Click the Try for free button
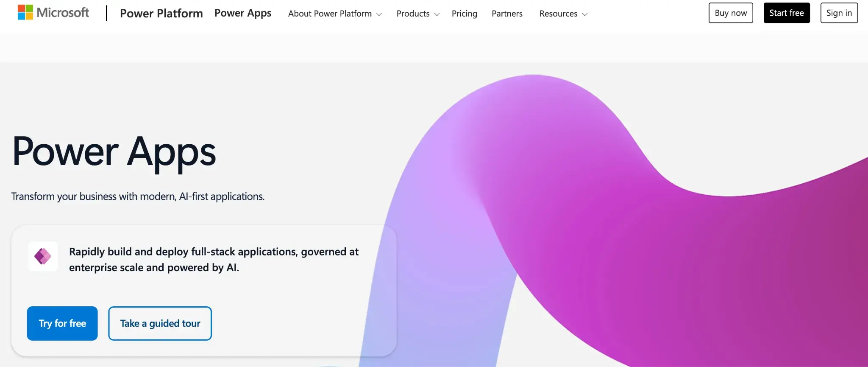868x367 pixels. pyautogui.click(x=62, y=323)
